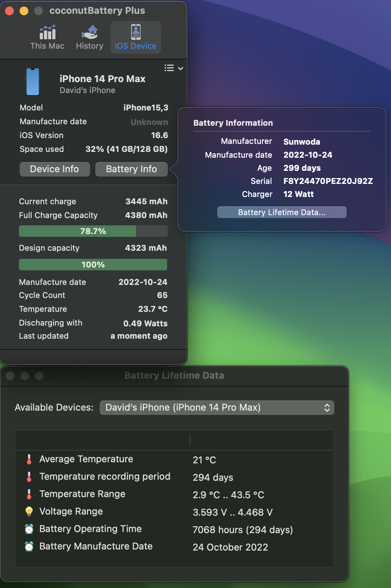Image resolution: width=391 pixels, height=588 pixels.
Task: Select the iOS Device tab
Action: pyautogui.click(x=136, y=37)
